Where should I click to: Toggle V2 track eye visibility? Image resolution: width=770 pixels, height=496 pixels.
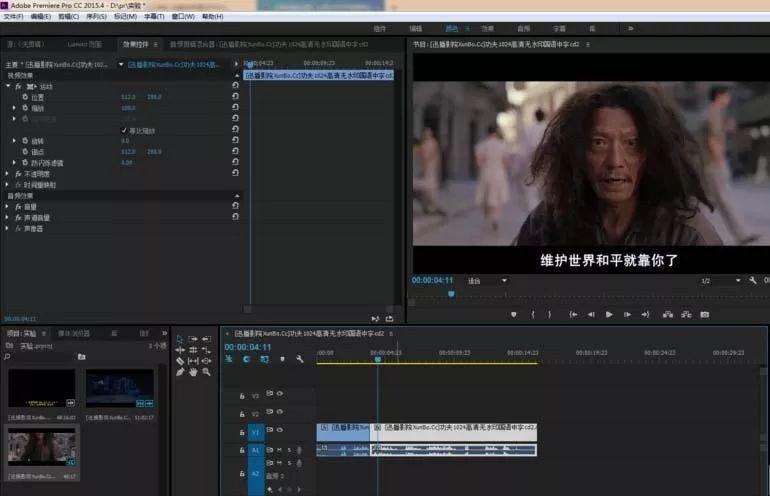pos(280,412)
